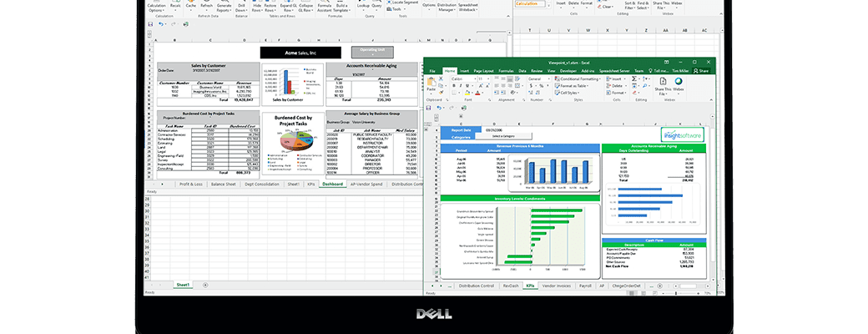
Task: Click the Find magnifier icon in Viewpoint Editing group
Action: [645, 86]
